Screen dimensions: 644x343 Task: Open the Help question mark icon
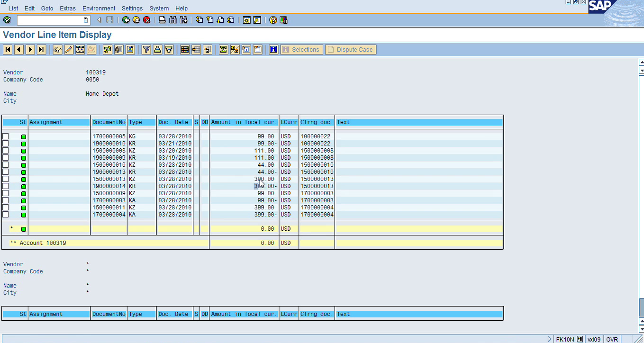click(273, 20)
